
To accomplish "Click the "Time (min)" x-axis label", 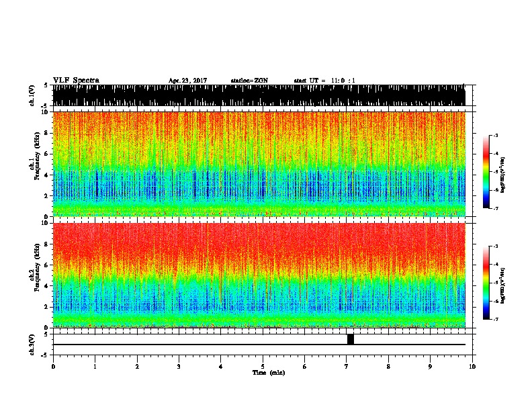I will (269, 373).
